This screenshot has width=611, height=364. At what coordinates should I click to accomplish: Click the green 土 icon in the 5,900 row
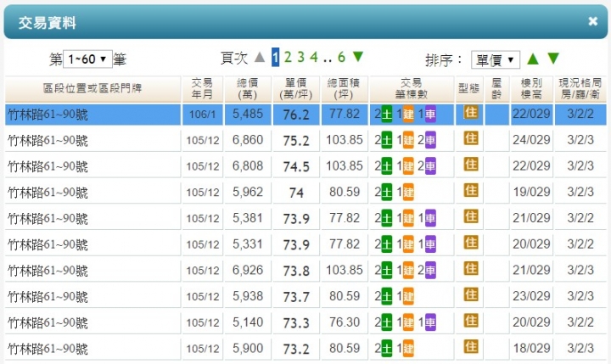pyautogui.click(x=387, y=349)
